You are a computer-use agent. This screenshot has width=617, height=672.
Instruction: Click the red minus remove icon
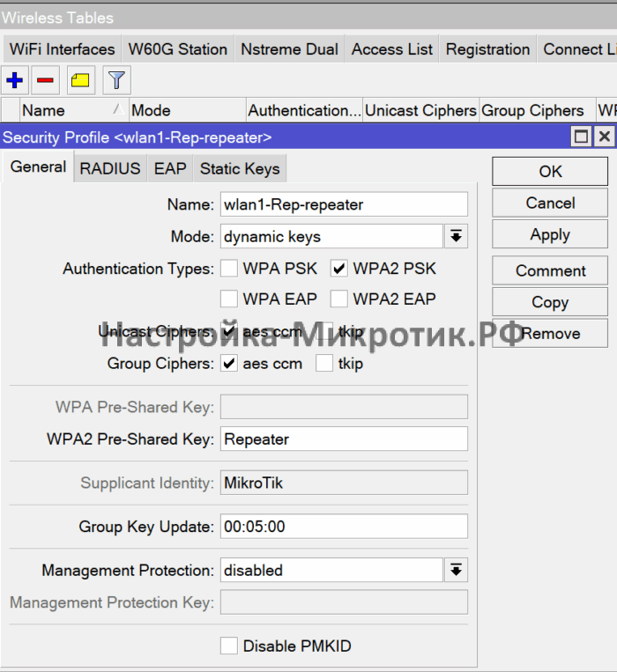tap(46, 81)
